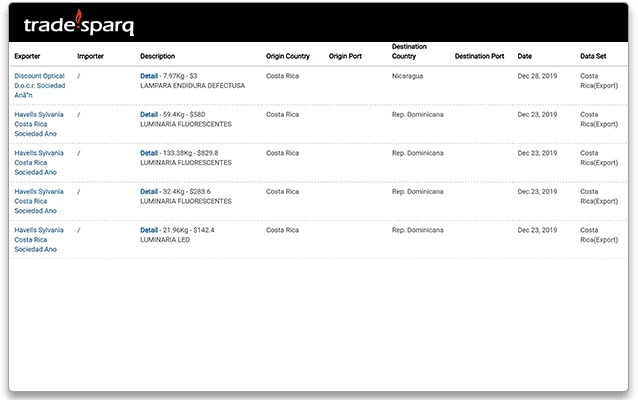Select LUMINARIA LED description text
The image size is (638, 400).
(165, 240)
